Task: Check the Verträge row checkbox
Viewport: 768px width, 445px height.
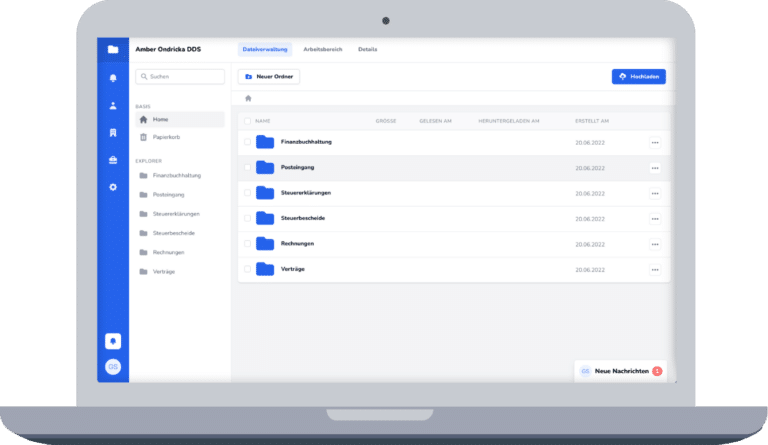Action: (x=247, y=269)
